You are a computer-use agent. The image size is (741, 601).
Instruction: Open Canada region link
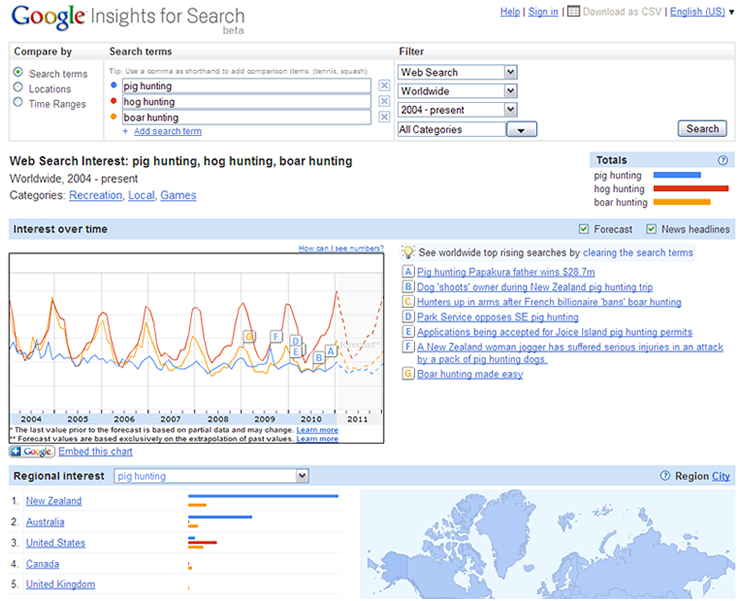tap(43, 564)
